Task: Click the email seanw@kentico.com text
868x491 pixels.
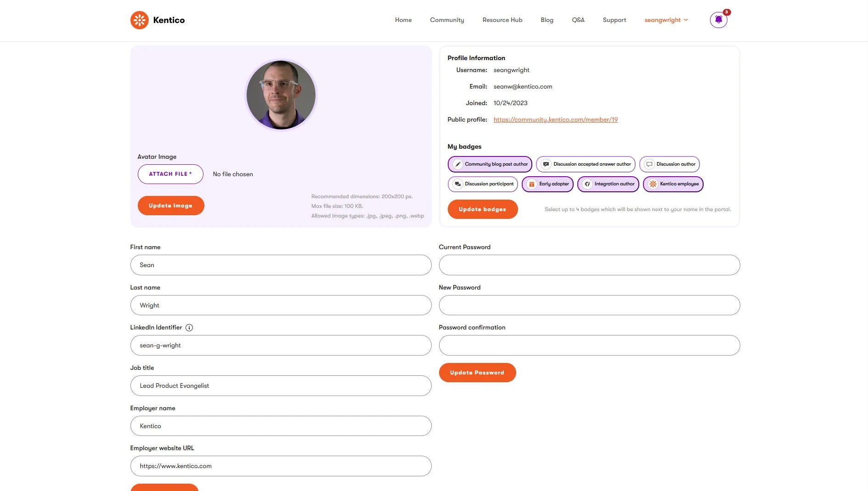Action: pos(523,87)
